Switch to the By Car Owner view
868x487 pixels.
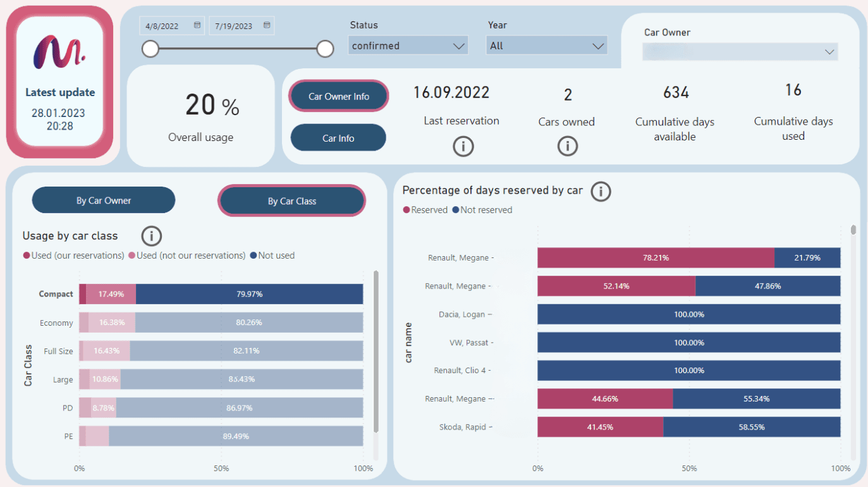(103, 200)
